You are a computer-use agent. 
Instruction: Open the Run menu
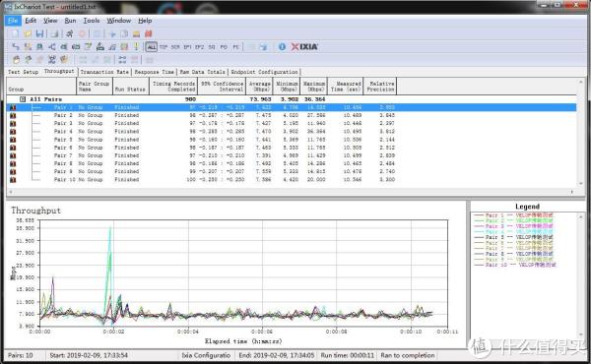click(x=70, y=21)
